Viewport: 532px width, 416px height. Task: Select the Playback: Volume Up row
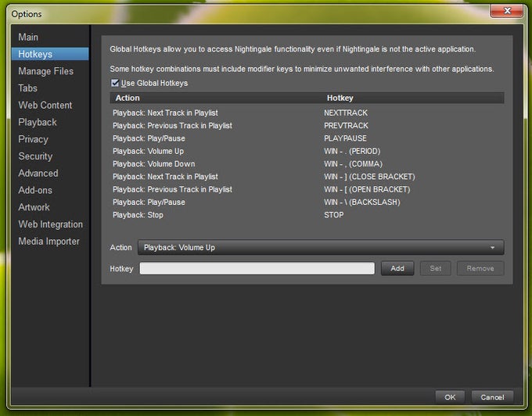click(x=307, y=151)
